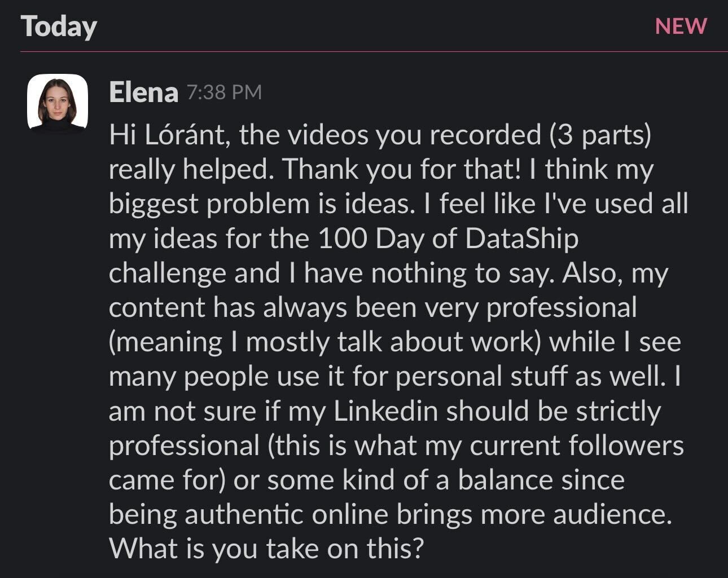The image size is (728, 578).
Task: Open Elena's profile picture avatar
Action: (x=58, y=103)
